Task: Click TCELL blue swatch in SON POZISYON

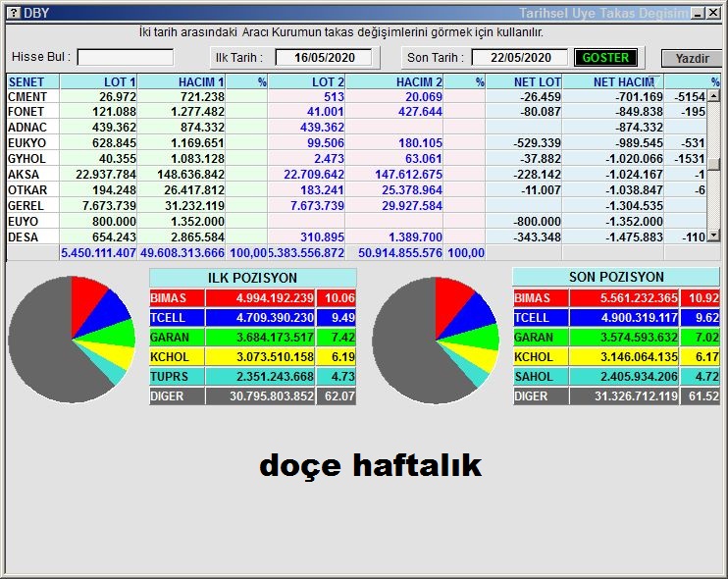Action: tap(541, 318)
